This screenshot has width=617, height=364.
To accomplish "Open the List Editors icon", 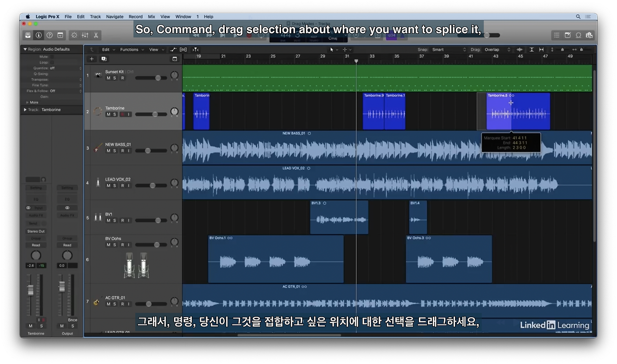I will [x=557, y=35].
